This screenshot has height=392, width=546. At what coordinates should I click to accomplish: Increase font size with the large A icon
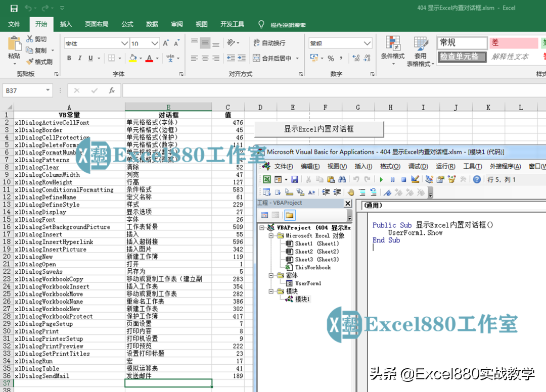pyautogui.click(x=166, y=43)
